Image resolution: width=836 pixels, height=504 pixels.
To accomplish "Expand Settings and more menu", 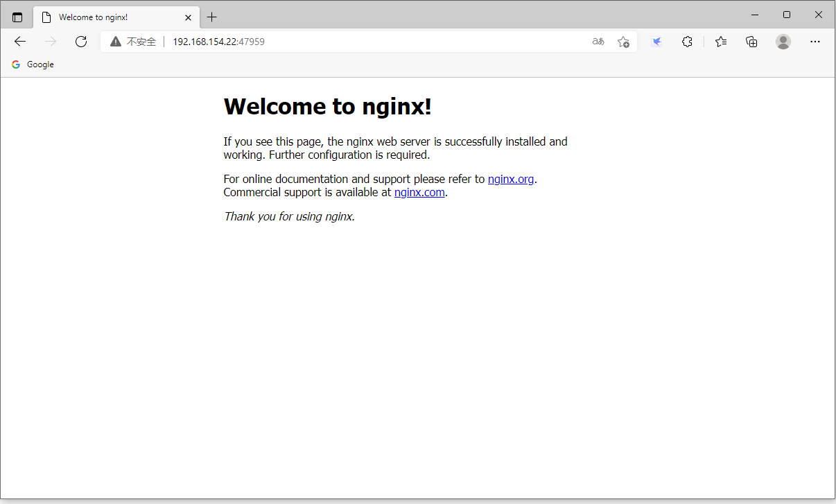I will [x=815, y=42].
